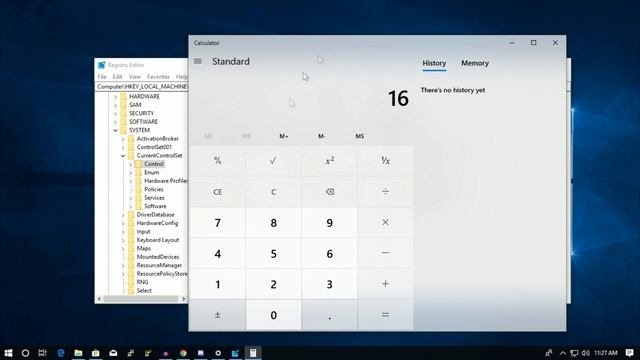Viewport: 640px width, 360px height.
Task: Open the volume icon in system tray
Action: pyautogui.click(x=585, y=353)
